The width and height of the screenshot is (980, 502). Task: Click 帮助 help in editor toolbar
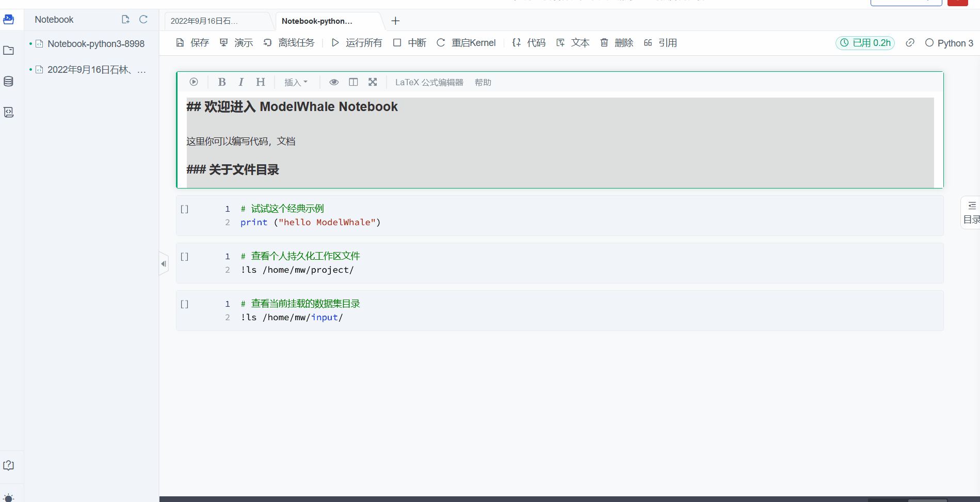483,82
